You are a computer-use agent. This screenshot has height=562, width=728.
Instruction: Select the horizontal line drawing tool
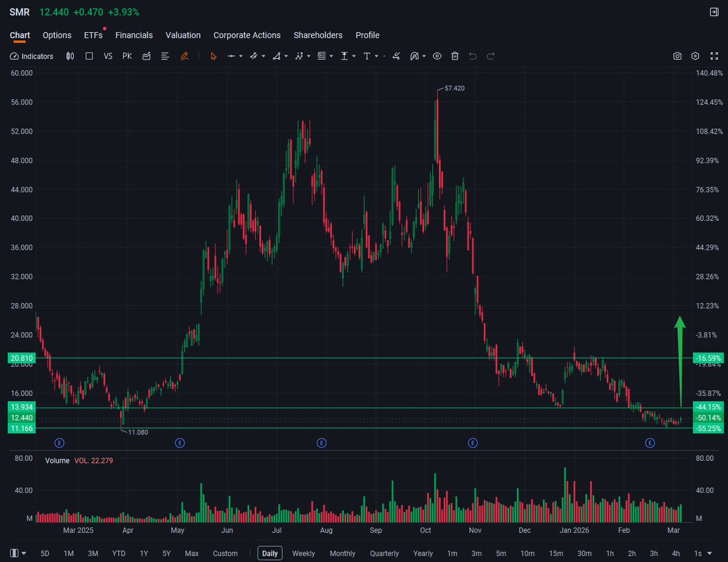[231, 56]
